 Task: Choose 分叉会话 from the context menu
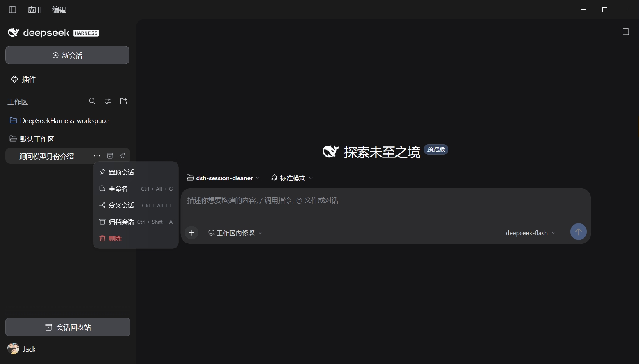click(136, 205)
